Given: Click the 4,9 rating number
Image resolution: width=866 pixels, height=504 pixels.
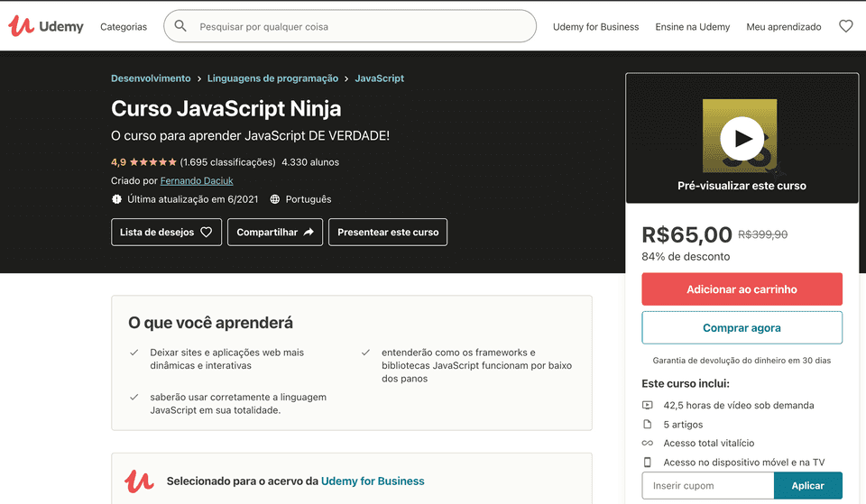Looking at the screenshot, I should 118,162.
